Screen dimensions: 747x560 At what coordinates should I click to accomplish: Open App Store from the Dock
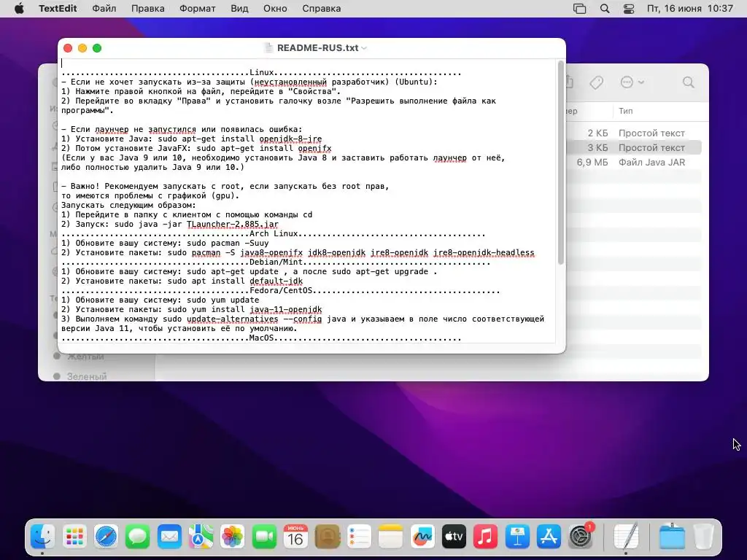tap(549, 536)
